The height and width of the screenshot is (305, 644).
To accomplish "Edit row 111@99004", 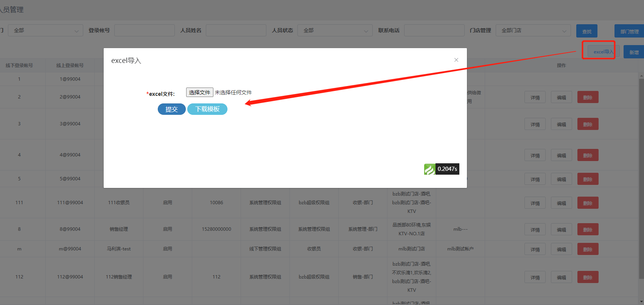I will click(x=562, y=203).
